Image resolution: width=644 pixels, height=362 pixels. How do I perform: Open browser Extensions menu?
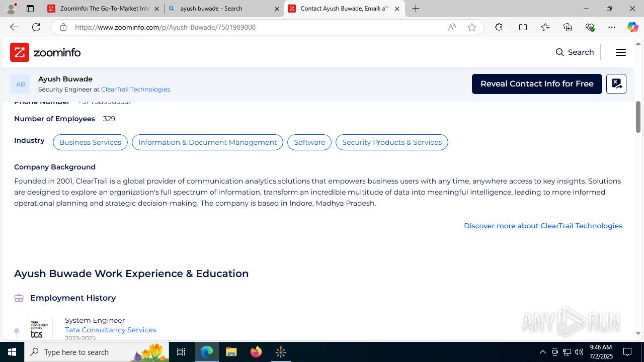tap(499, 27)
